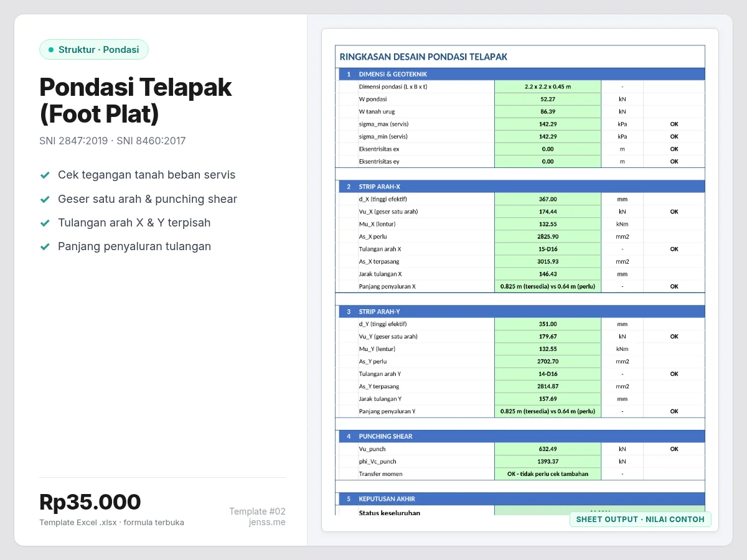Click the SHEET OUTPUT · NILAI CONTOH badge
The width and height of the screenshot is (747, 560).
pos(641,520)
